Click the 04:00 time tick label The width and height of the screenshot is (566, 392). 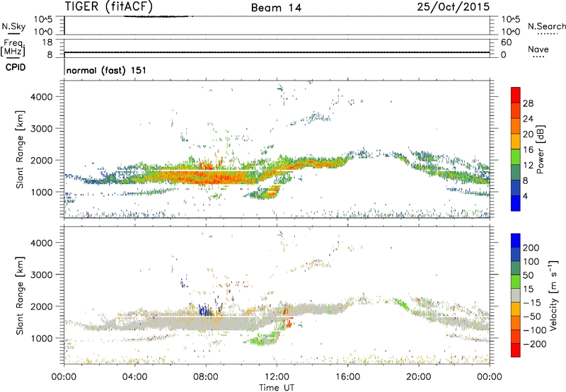pos(134,377)
